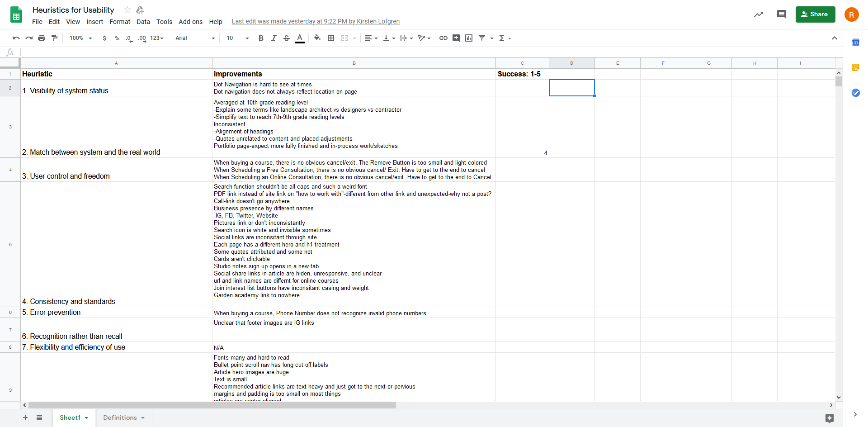Switch to the Definitions sheet tab
Viewport: 868px width, 427px height.
pyautogui.click(x=120, y=418)
